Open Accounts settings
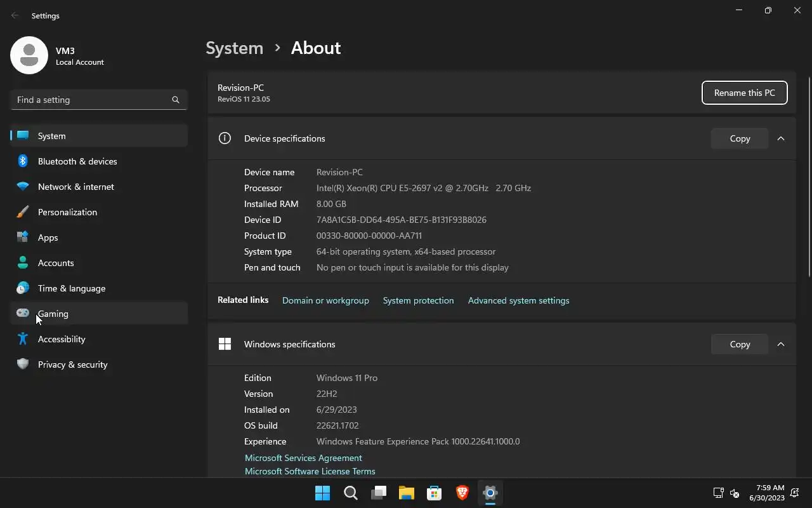The height and width of the screenshot is (508, 812). click(x=99, y=263)
